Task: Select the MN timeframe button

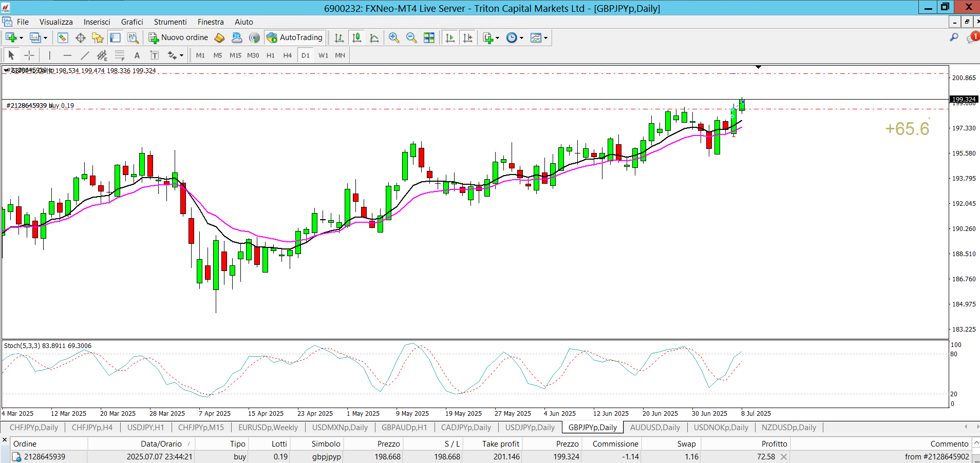Action: (340, 55)
